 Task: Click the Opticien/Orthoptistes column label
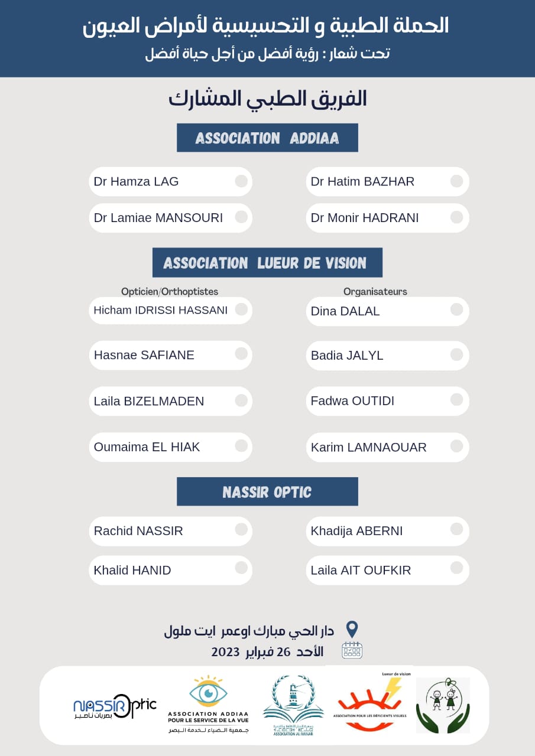(170, 291)
